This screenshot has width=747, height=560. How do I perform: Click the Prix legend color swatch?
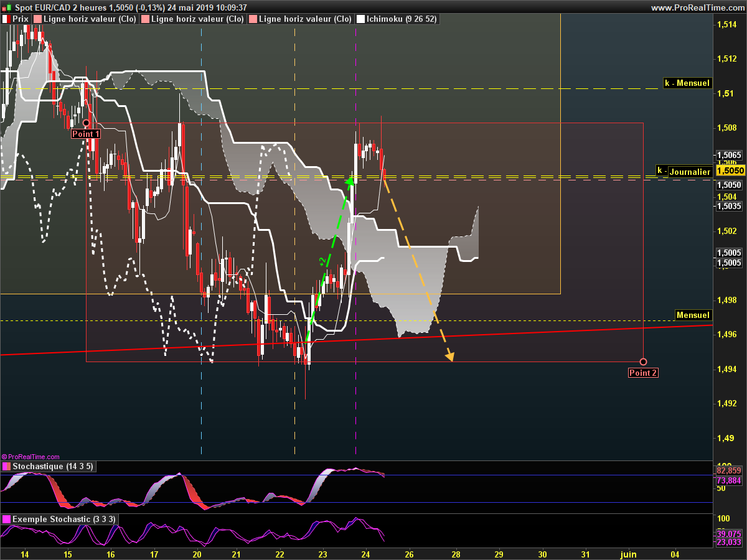pos(6,19)
